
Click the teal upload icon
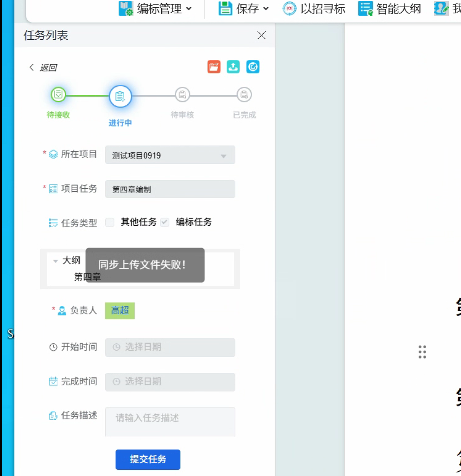pyautogui.click(x=233, y=67)
